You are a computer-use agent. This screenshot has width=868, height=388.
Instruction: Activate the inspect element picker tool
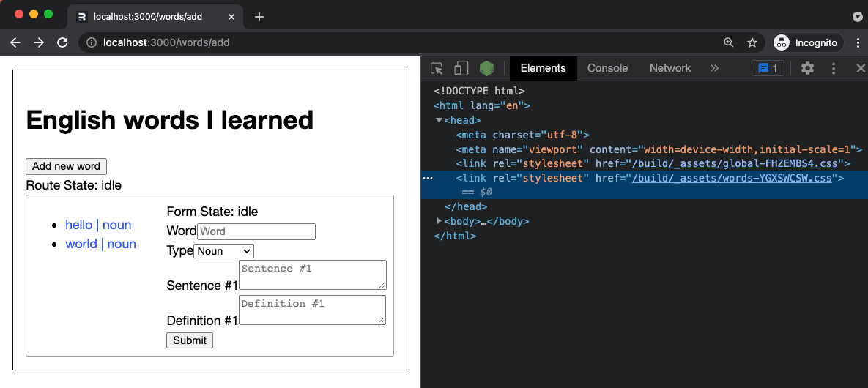437,69
